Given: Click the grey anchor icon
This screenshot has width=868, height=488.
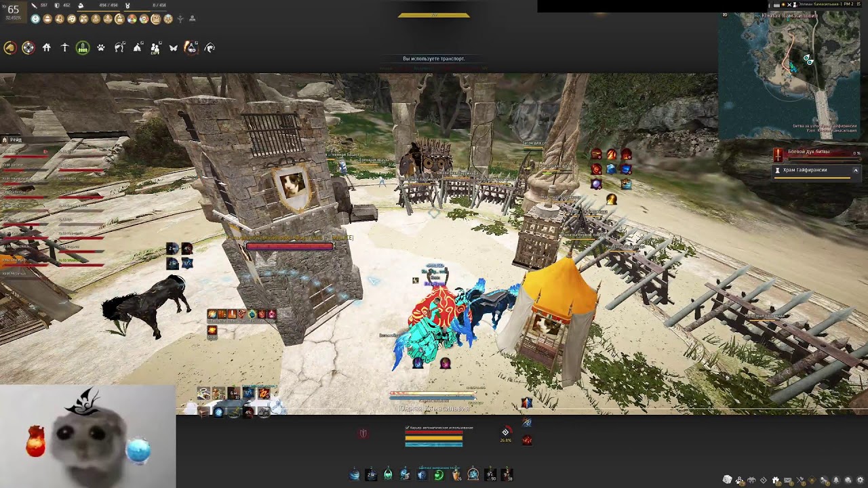Looking at the screenshot, I should pos(180,19).
